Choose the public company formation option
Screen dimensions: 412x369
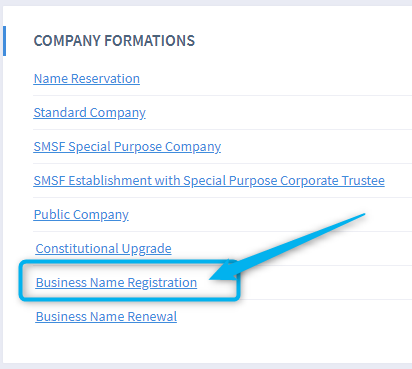[81, 215]
